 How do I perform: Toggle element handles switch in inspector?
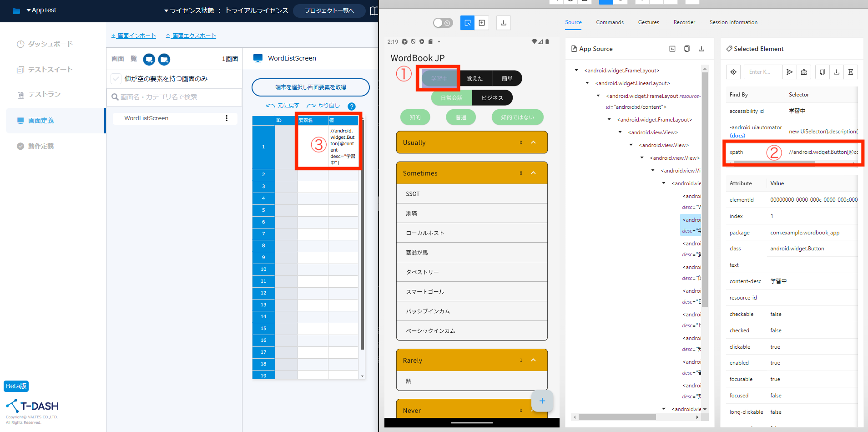[443, 23]
